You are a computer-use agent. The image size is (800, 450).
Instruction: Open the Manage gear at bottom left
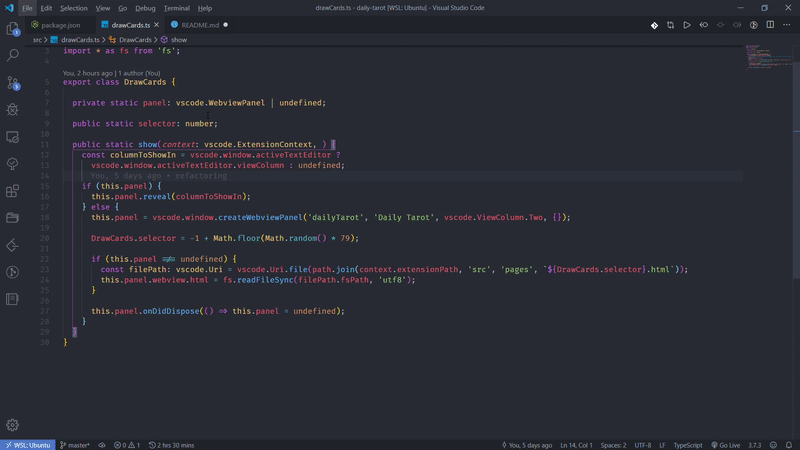point(13,425)
